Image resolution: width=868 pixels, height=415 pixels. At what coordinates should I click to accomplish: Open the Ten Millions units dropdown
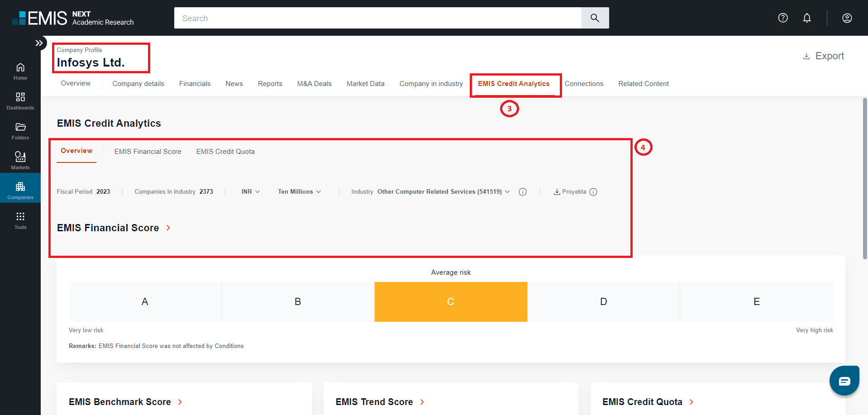coord(300,192)
